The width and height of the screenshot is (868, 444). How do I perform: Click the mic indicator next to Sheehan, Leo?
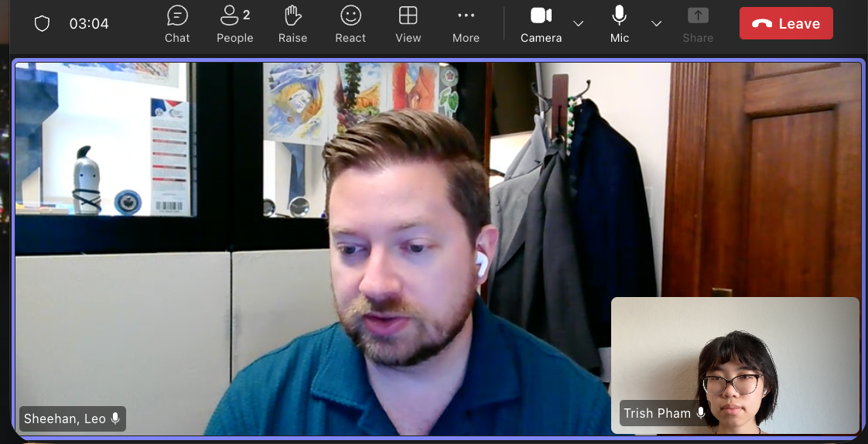tap(116, 418)
